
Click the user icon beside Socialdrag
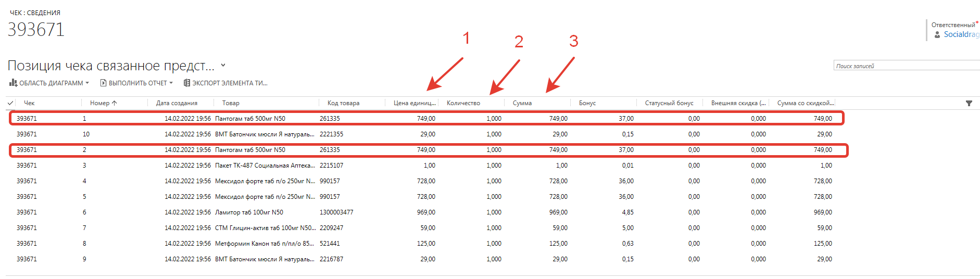click(x=937, y=35)
